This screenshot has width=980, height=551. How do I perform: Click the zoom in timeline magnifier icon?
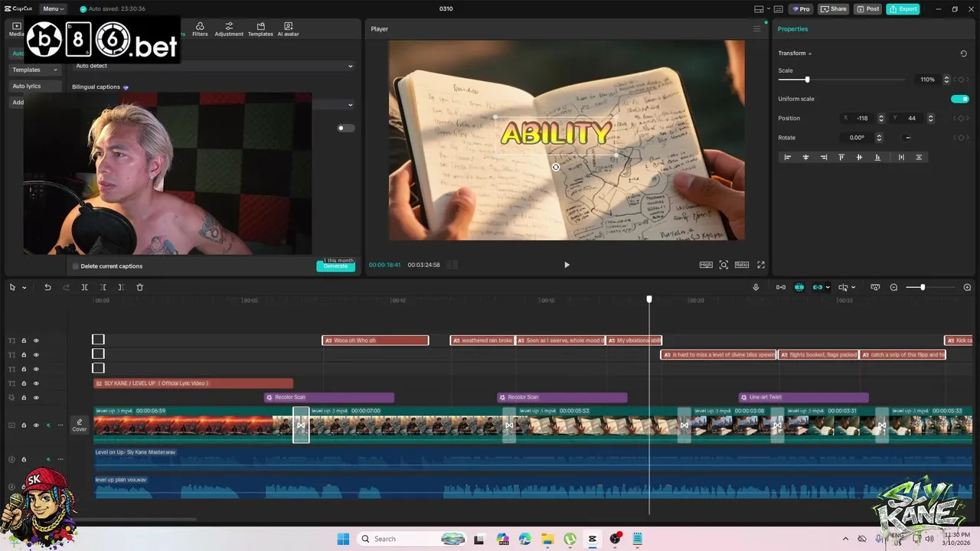967,287
